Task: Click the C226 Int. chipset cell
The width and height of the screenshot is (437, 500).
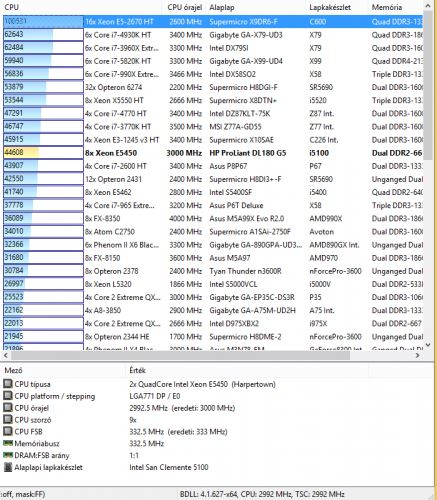Action: pos(324,140)
